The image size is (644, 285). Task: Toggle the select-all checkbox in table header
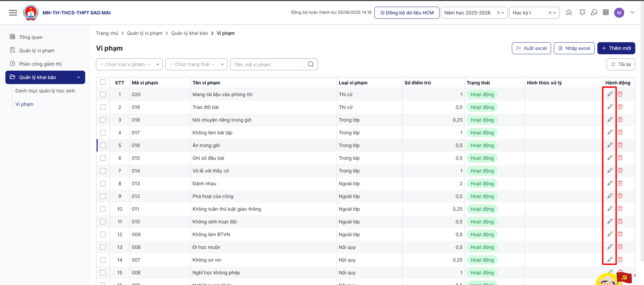(103, 82)
